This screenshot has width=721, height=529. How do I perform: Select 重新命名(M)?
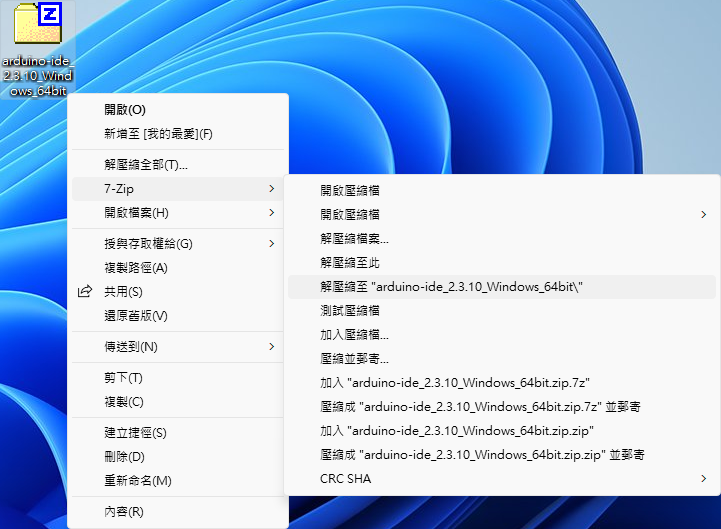pyautogui.click(x=178, y=480)
